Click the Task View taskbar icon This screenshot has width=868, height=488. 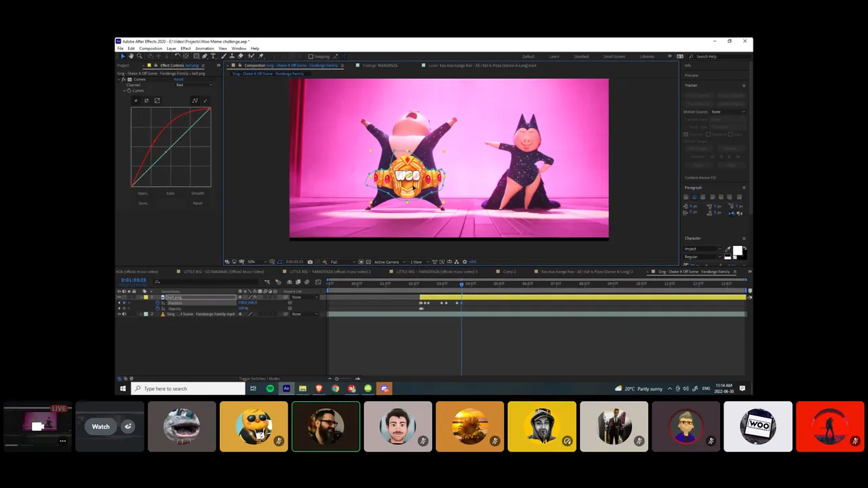click(x=253, y=388)
